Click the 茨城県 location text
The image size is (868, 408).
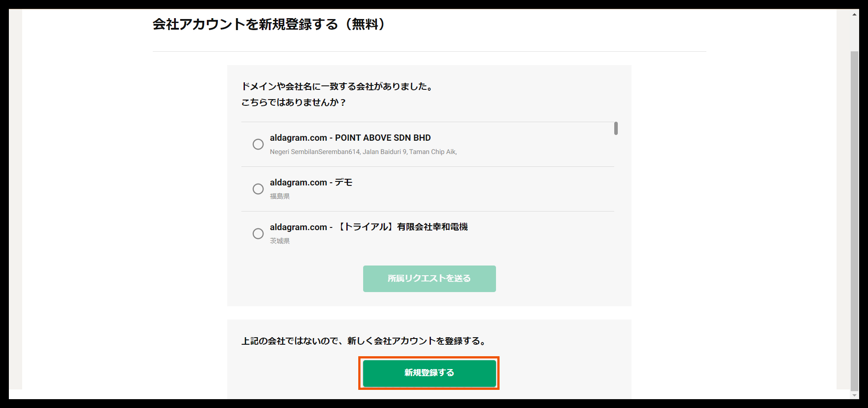280,241
